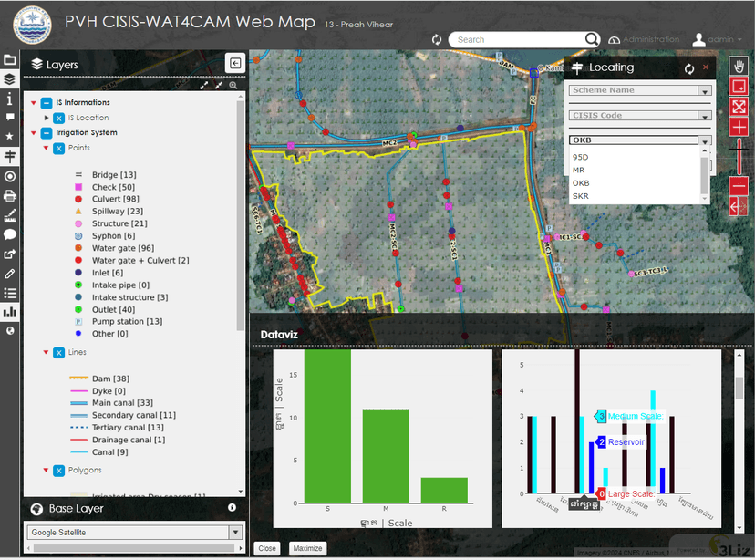The width and height of the screenshot is (755, 560).
Task: Refresh the Locating panel
Action: click(689, 68)
